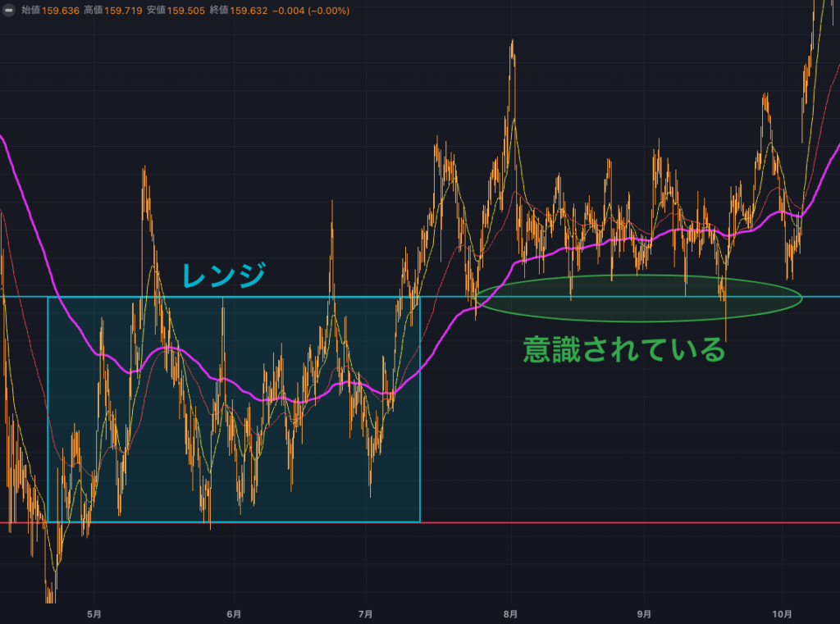Click the 7月 label on time axis
Viewport: 840px width, 624px height.
367,613
